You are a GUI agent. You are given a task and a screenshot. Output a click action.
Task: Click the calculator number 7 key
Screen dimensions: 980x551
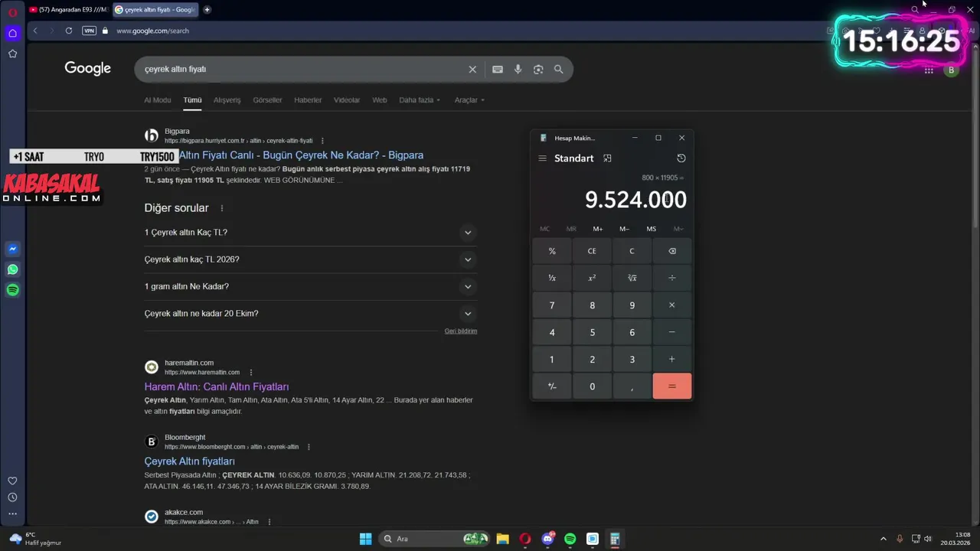[x=552, y=305]
